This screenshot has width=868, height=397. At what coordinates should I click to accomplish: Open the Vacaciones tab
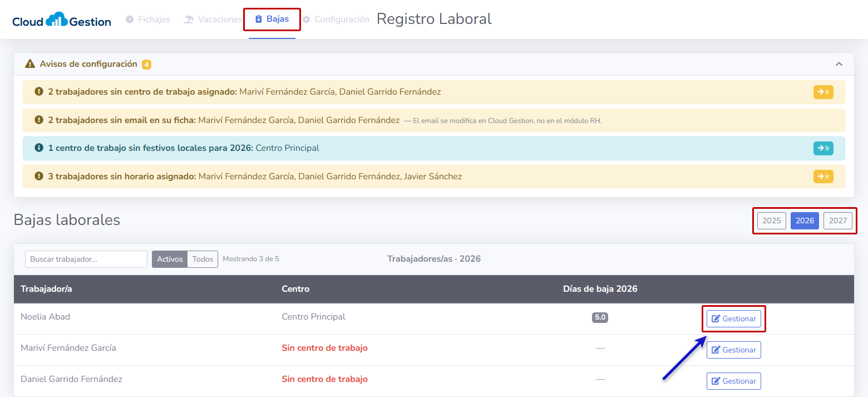213,19
